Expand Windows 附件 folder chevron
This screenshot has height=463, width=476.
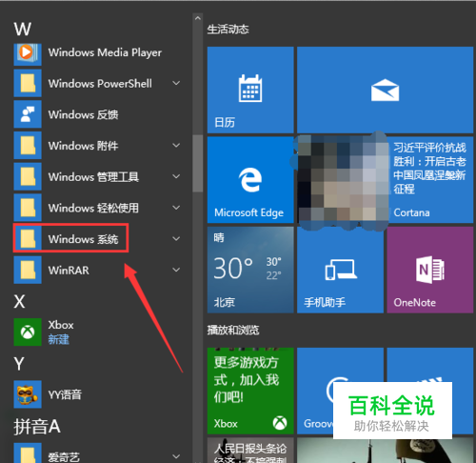176,146
